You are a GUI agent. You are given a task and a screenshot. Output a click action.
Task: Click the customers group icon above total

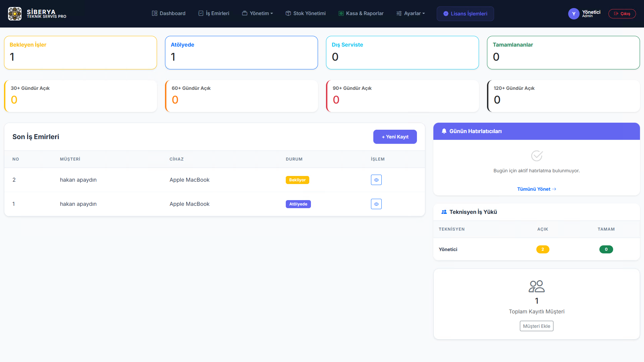536,286
